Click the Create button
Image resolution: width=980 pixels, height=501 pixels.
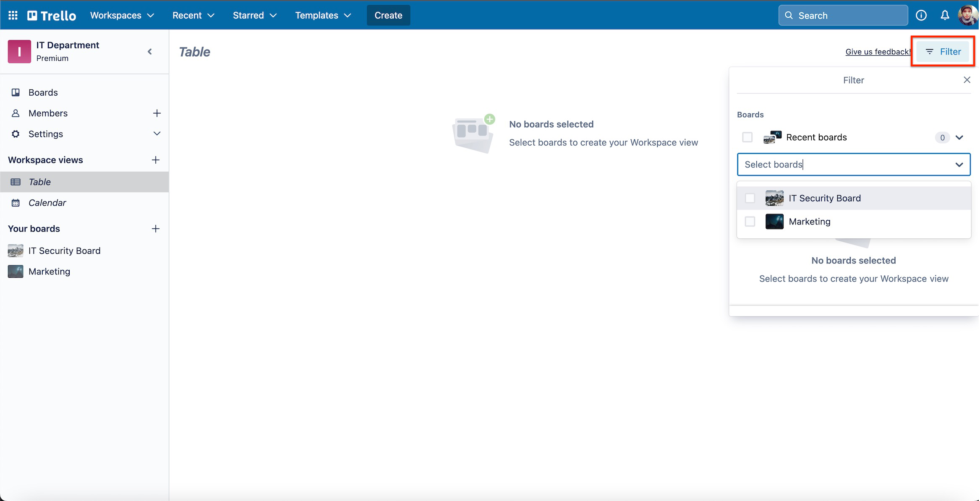coord(388,15)
